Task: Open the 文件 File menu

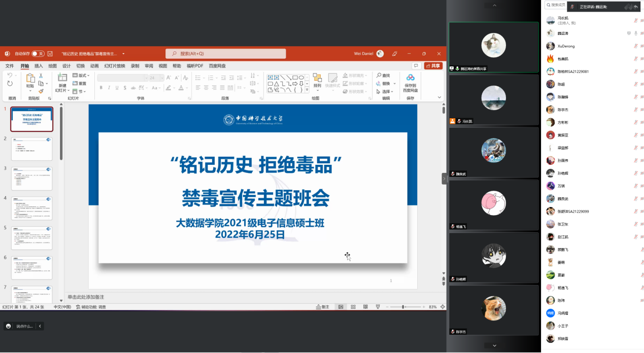Action: [10, 66]
